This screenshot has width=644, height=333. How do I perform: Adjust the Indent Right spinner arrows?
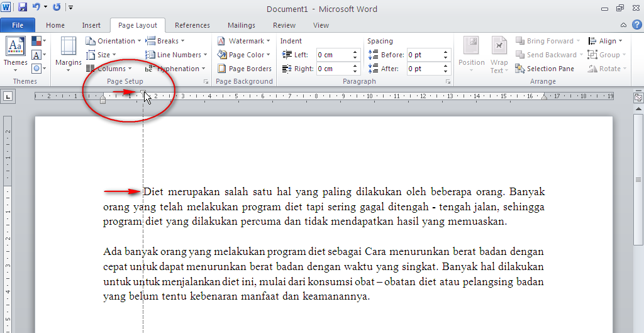(355, 69)
